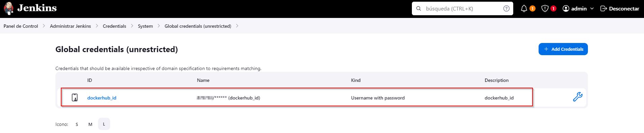The image size is (644, 133).
Task: Focus the búsqueda search input field
Action: point(462,8)
